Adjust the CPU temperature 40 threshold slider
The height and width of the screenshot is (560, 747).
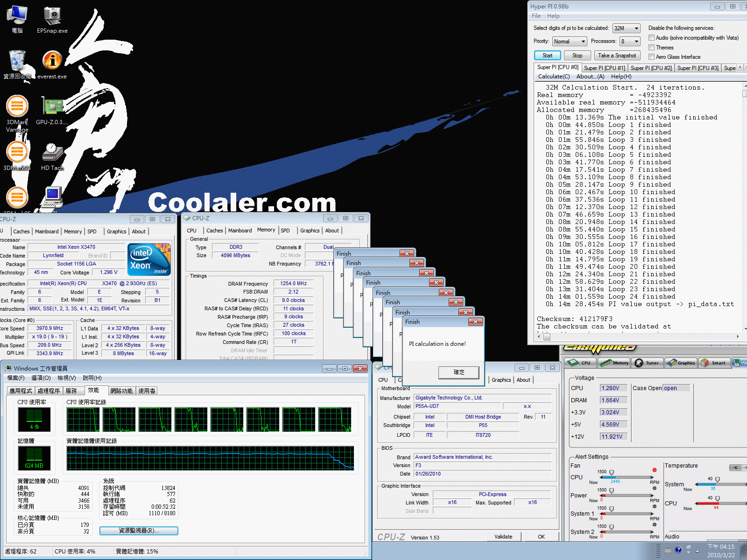point(718,499)
